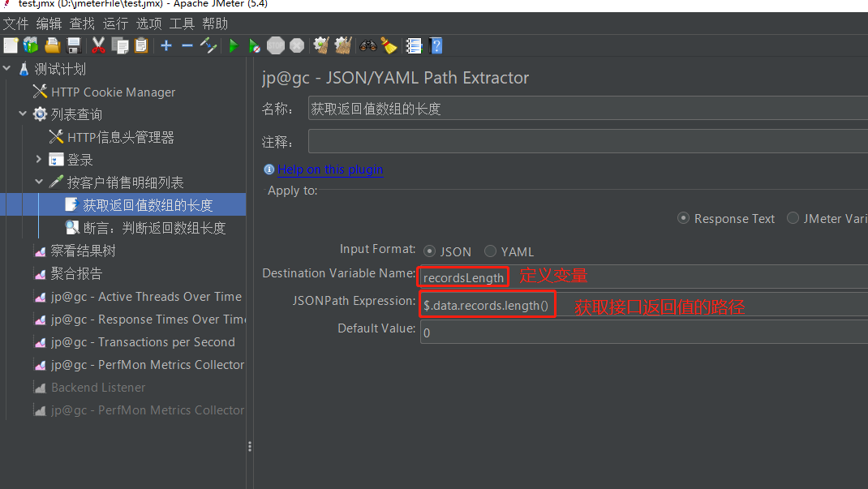
Task: Select the enabled PerfMon Metrics Collector
Action: click(148, 365)
